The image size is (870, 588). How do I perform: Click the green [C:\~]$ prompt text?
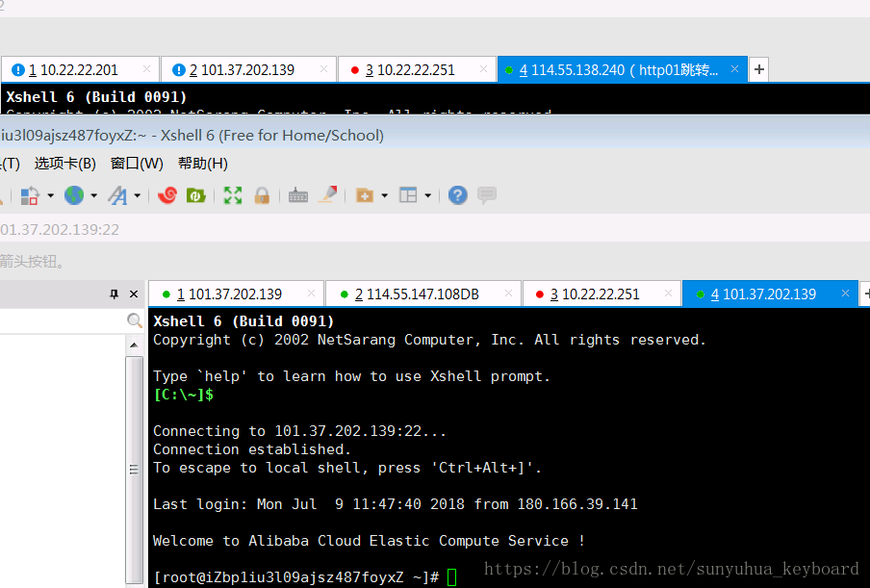[184, 395]
